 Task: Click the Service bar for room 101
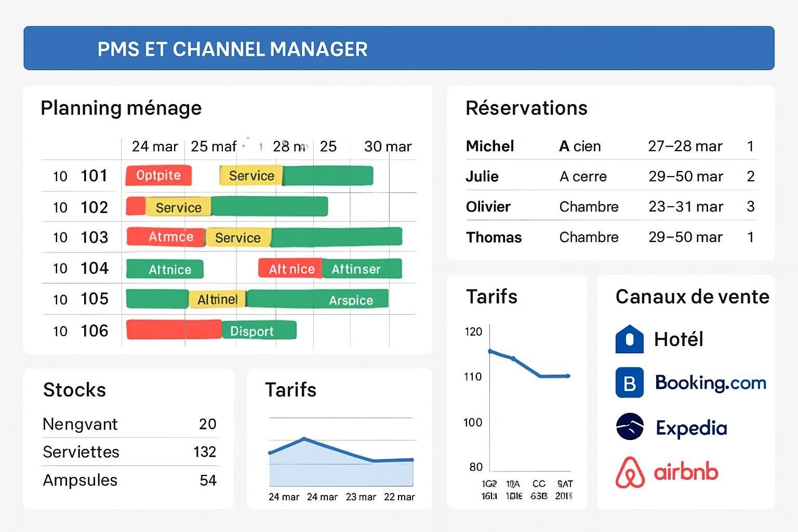click(251, 176)
